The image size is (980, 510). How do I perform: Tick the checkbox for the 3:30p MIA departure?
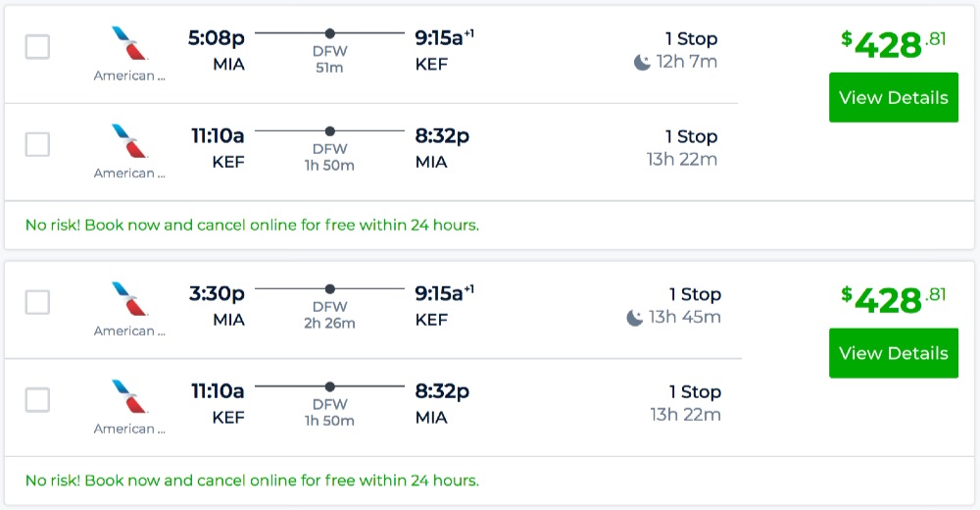click(37, 302)
